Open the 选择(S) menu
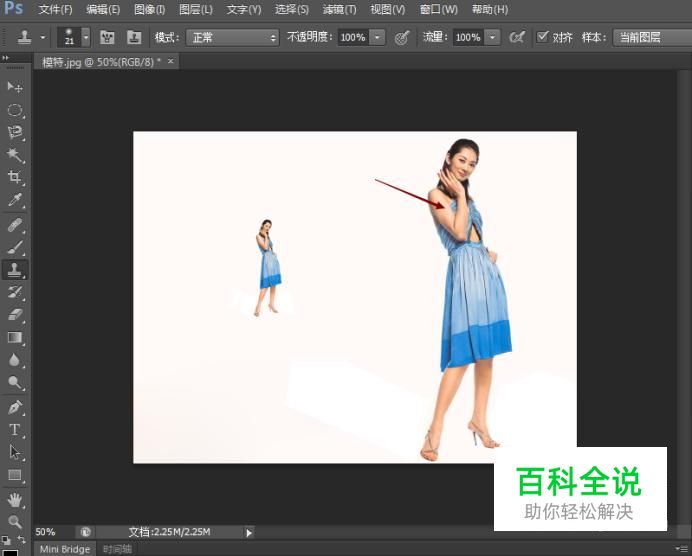This screenshot has width=692, height=556. (292, 9)
